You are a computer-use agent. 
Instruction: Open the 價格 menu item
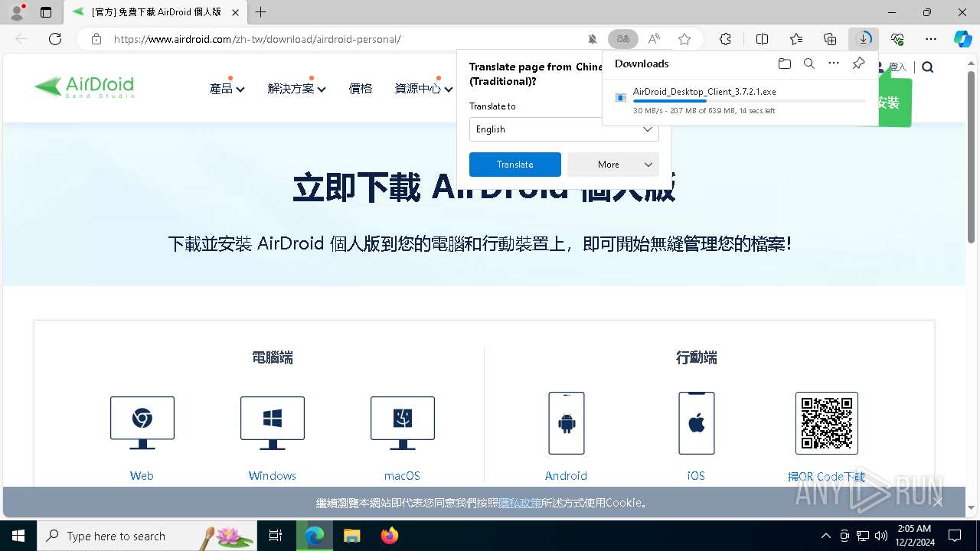[361, 89]
